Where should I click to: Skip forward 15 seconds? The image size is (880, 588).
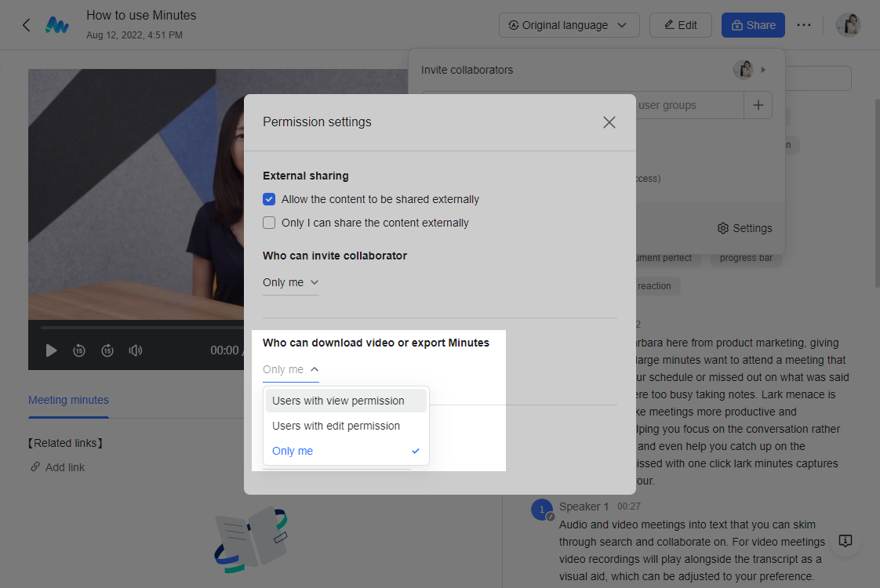107,350
